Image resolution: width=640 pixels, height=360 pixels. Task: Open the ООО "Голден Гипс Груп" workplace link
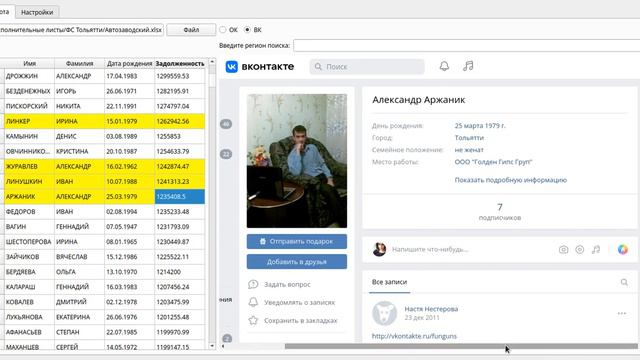pos(493,162)
